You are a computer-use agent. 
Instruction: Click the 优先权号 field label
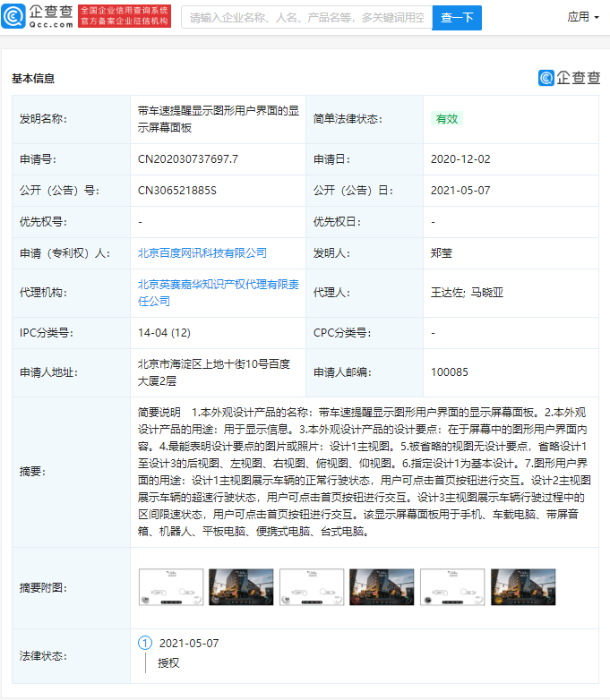[43, 222]
